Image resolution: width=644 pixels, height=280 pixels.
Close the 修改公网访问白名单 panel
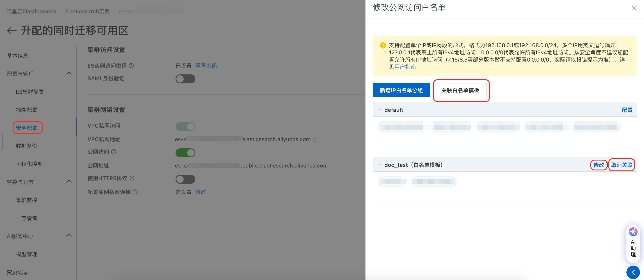click(x=634, y=8)
